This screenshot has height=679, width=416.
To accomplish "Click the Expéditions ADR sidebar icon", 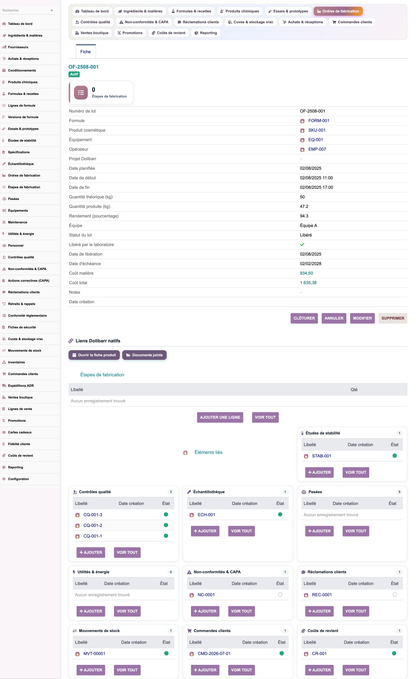I will tap(4, 386).
